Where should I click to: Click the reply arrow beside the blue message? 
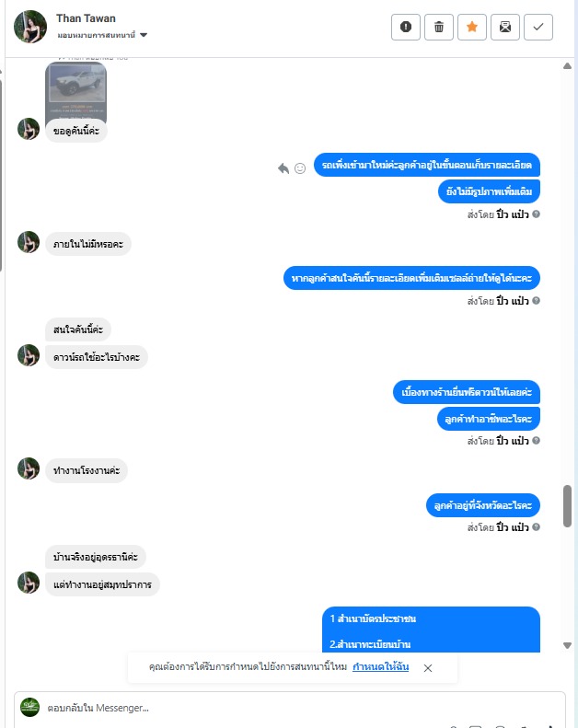283,168
